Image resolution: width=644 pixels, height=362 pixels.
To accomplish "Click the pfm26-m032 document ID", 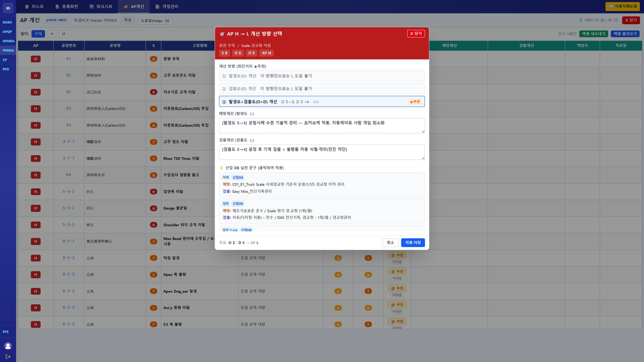I will coord(57,20).
